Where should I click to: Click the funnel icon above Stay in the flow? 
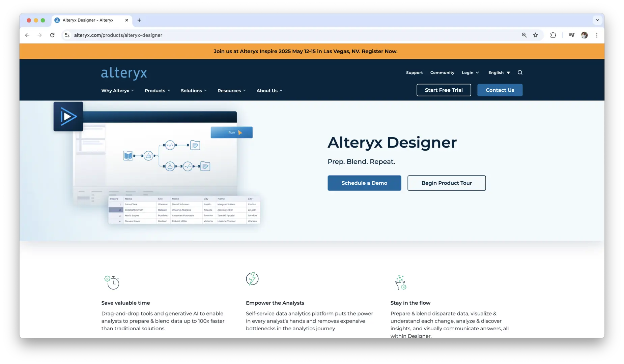click(x=401, y=282)
